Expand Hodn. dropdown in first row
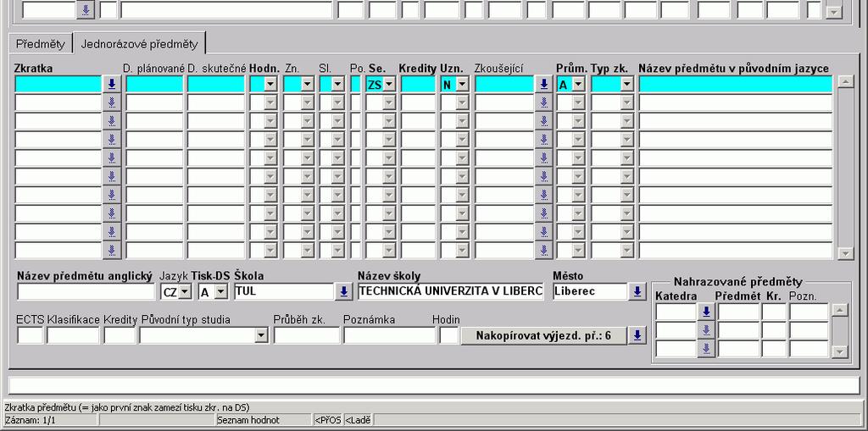Screen dimensions: 868x431 [x=270, y=85]
